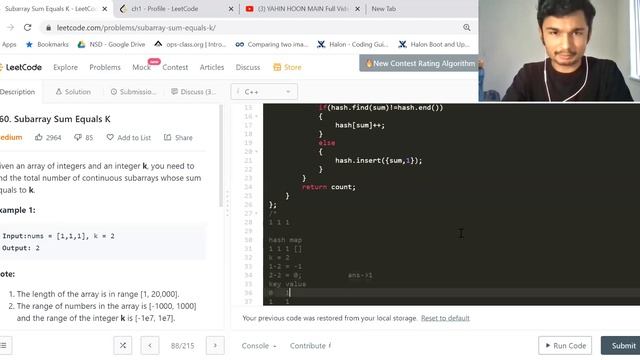Go to the previous problem

tap(150, 346)
